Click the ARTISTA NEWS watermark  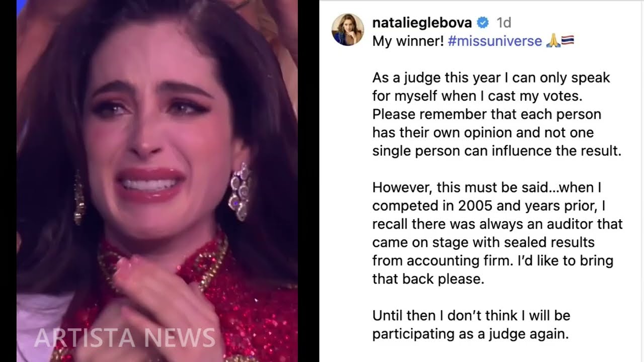point(124,337)
